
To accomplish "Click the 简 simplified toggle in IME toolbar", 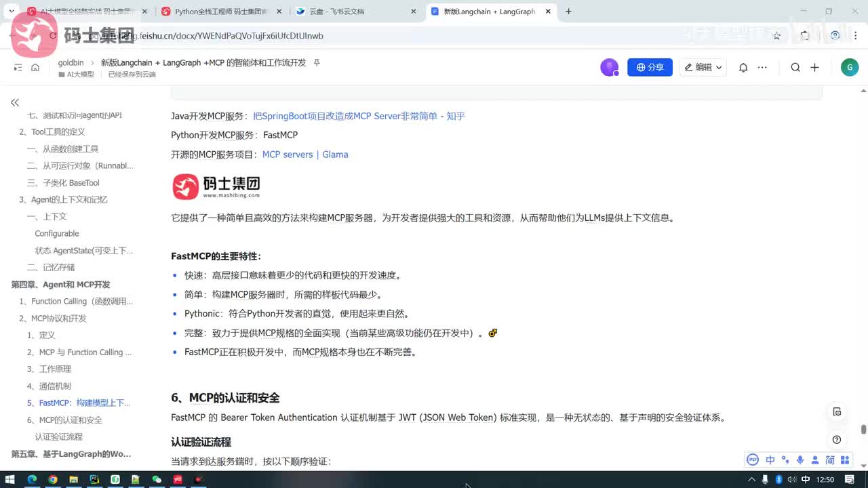I will click(830, 460).
